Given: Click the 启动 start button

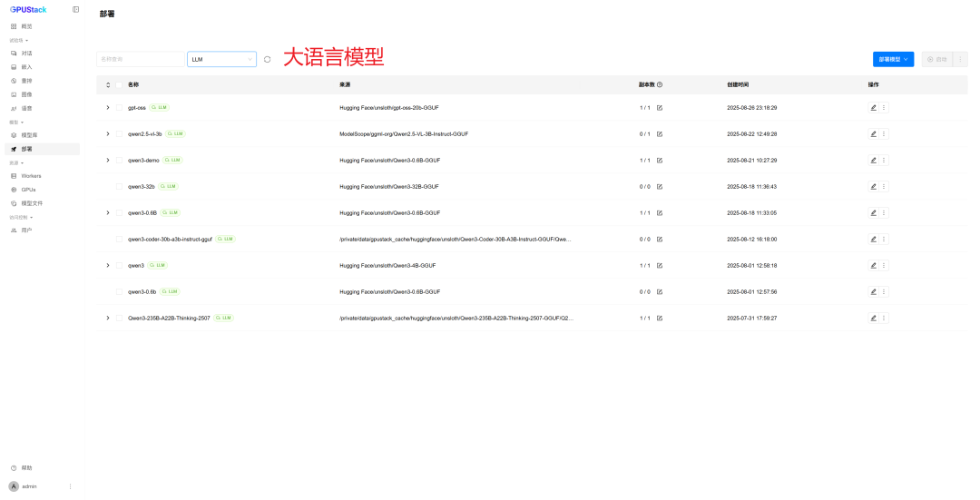Looking at the screenshot, I should pos(936,59).
